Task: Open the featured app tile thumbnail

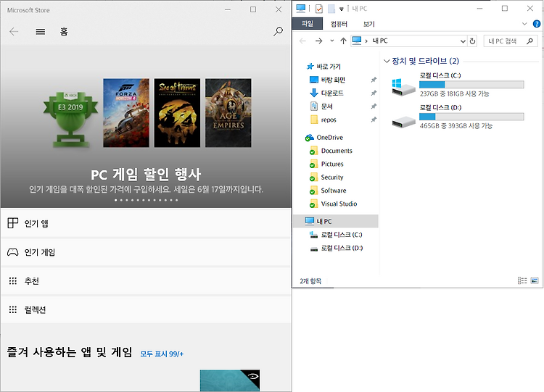Action: (x=230, y=380)
